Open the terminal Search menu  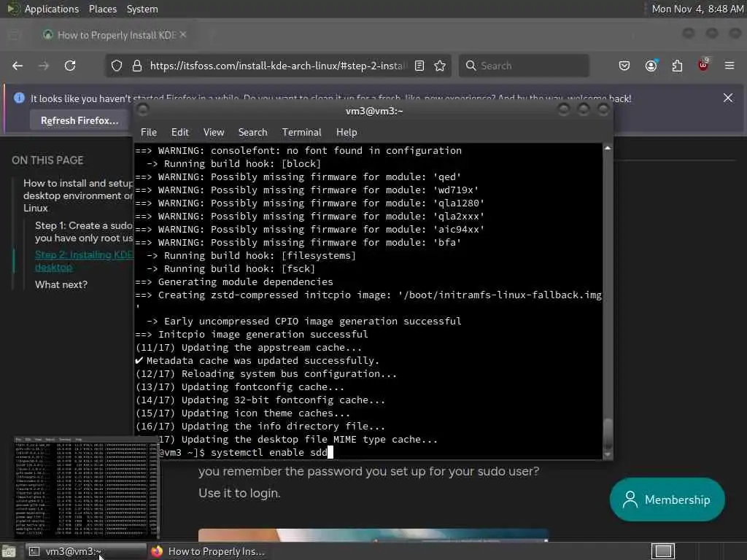pos(253,133)
